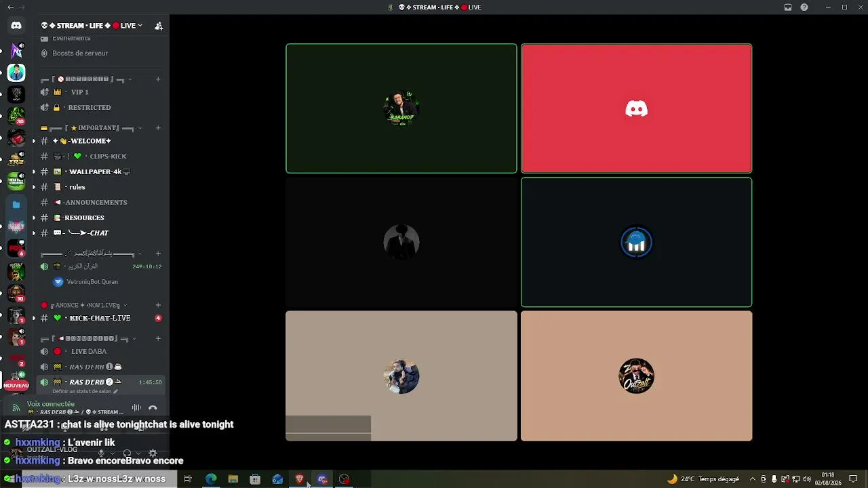Expand threads arrow next to KICK-CHAT-LIVE channel
This screenshot has width=868, height=488.
[x=33, y=318]
